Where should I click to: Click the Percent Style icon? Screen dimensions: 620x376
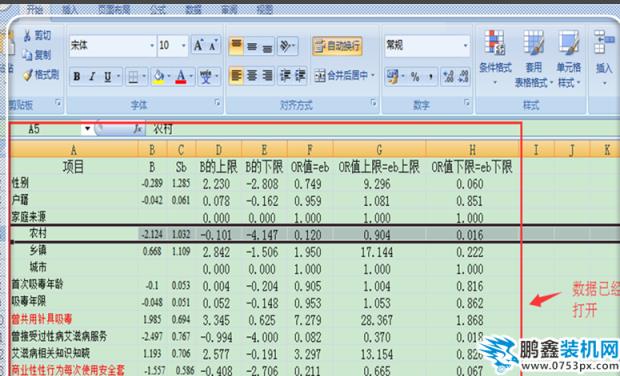click(x=415, y=76)
